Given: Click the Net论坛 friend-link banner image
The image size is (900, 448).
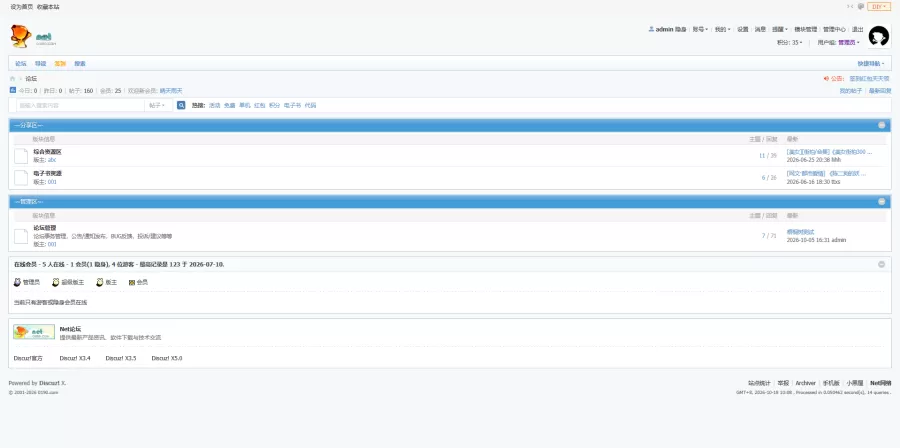Looking at the screenshot, I should coord(34,332).
